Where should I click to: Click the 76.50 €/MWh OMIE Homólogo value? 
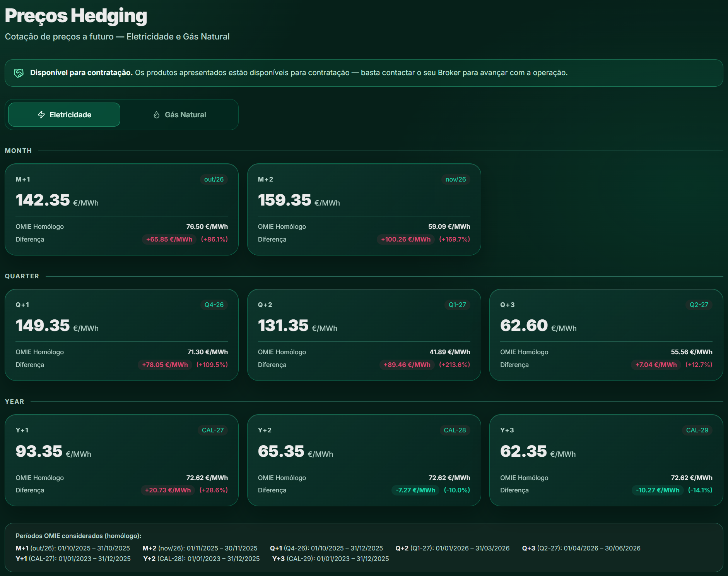207,226
